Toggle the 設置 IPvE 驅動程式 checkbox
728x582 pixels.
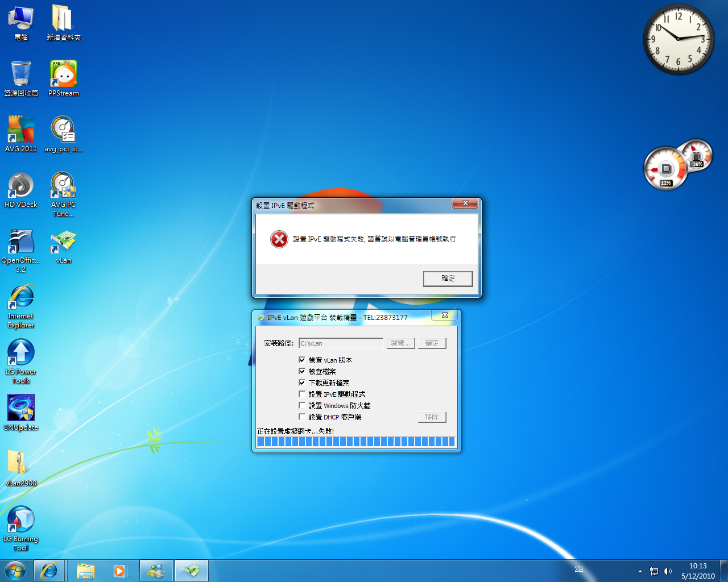coord(302,394)
